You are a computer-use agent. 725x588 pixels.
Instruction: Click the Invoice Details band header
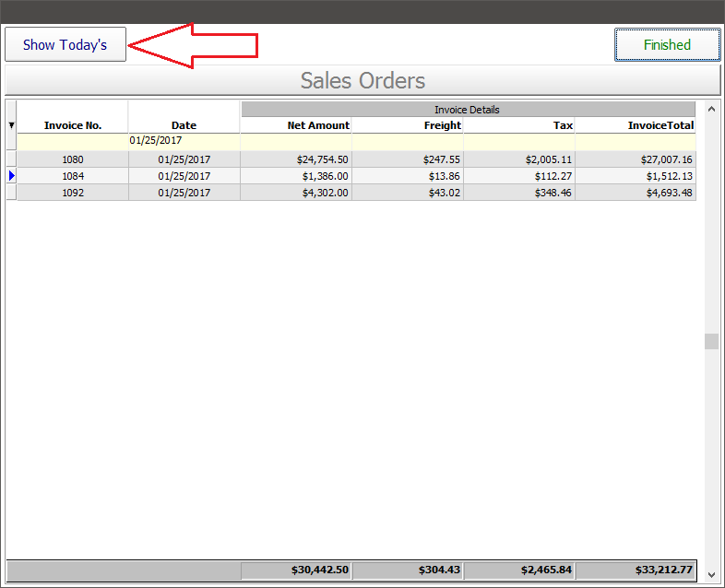click(468, 110)
